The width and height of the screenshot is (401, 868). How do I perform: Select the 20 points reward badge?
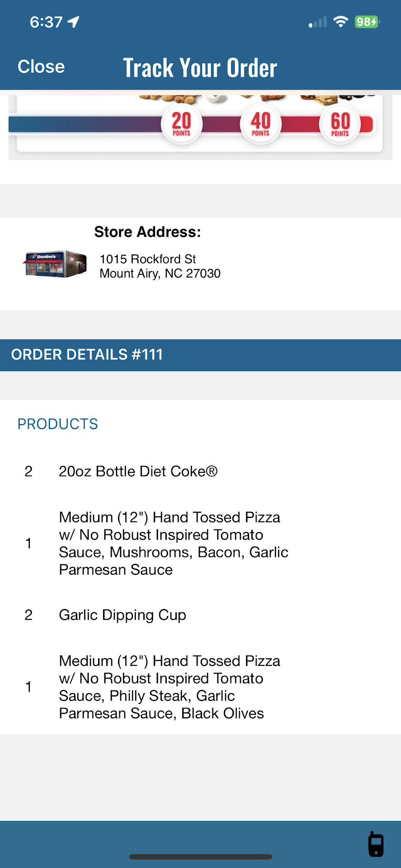click(181, 124)
